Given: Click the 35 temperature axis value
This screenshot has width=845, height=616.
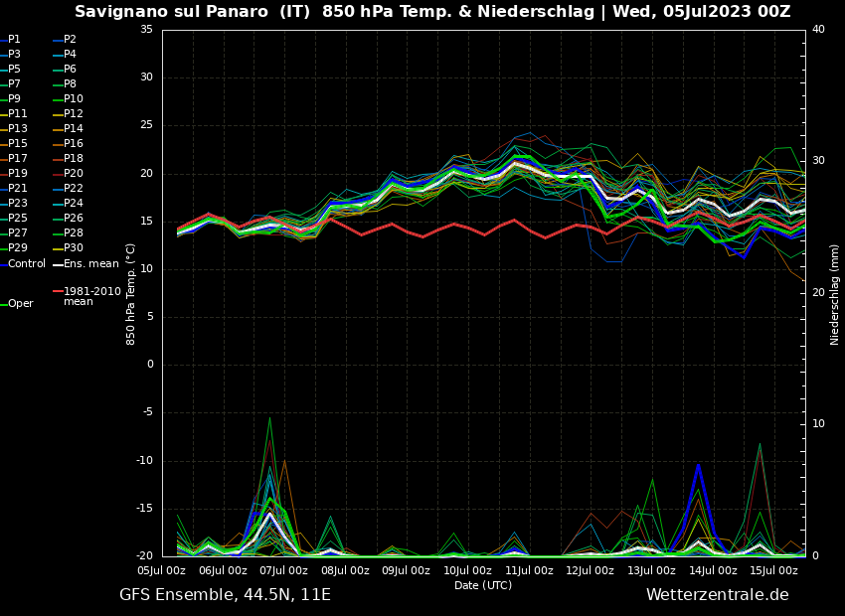Looking at the screenshot, I should click(x=146, y=30).
